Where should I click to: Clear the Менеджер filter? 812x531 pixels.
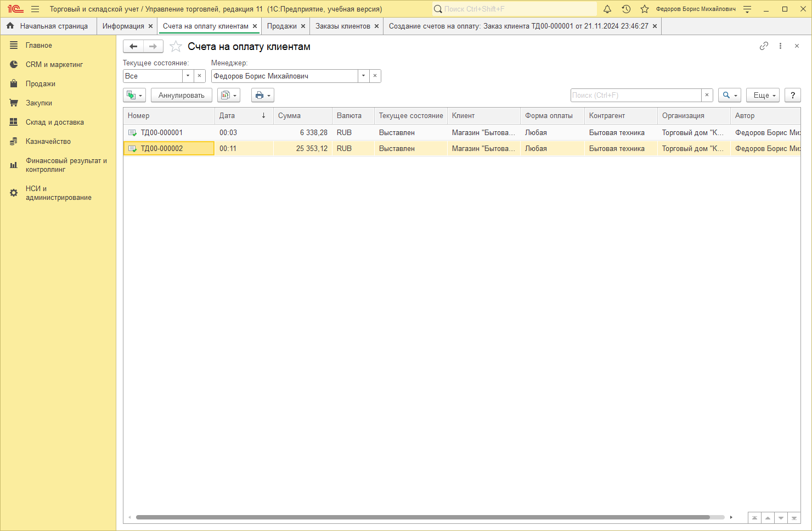pos(375,76)
